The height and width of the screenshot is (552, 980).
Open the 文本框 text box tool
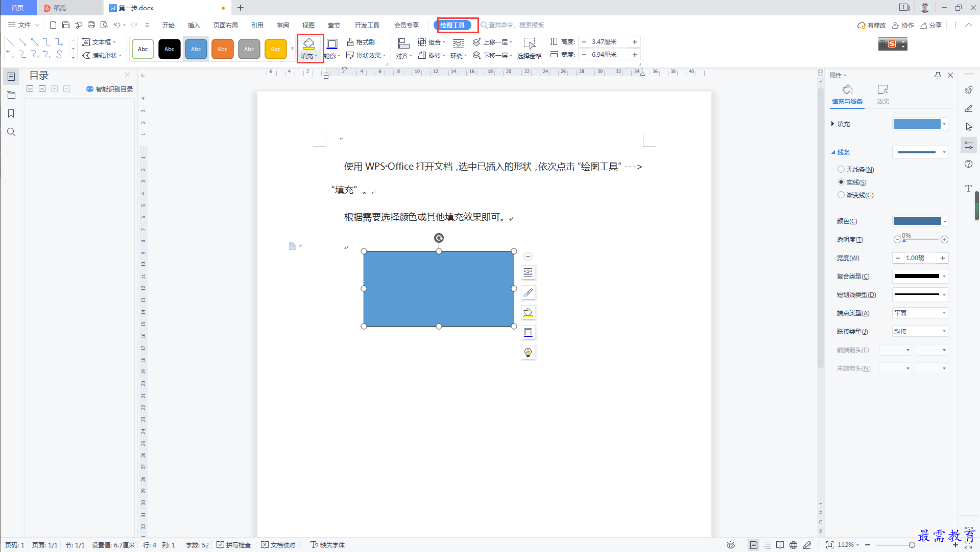99,42
